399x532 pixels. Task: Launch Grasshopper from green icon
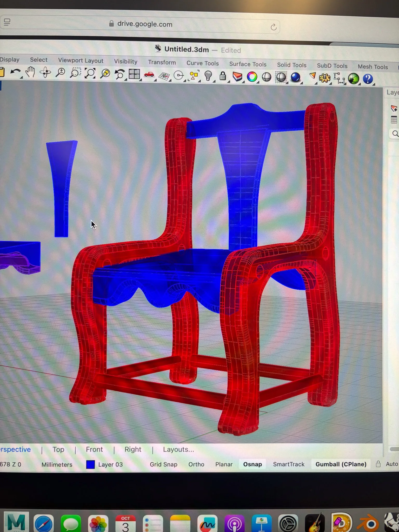point(354,79)
